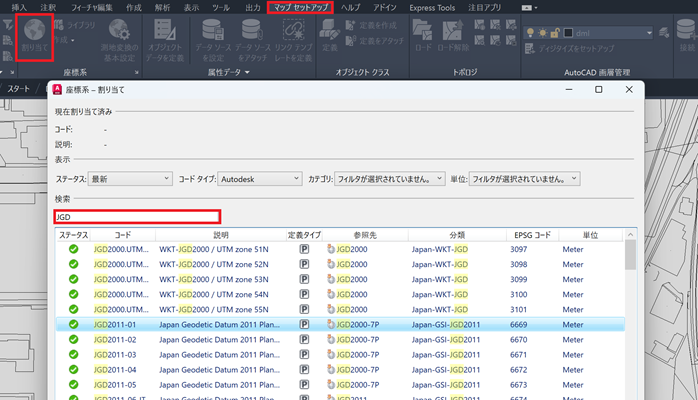The height and width of the screenshot is (400, 698).
Task: Click 'WKT-JGD2000 / UTM zone 55N' description
Action: click(214, 309)
